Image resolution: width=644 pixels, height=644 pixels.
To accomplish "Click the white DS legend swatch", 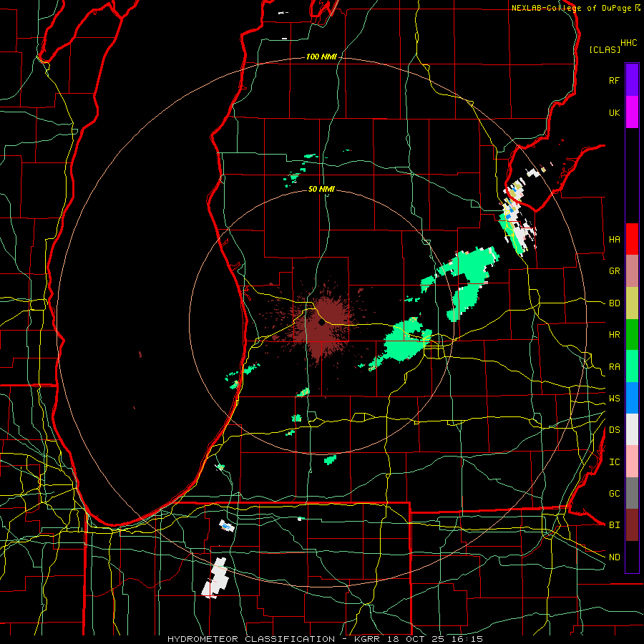I will click(632, 429).
